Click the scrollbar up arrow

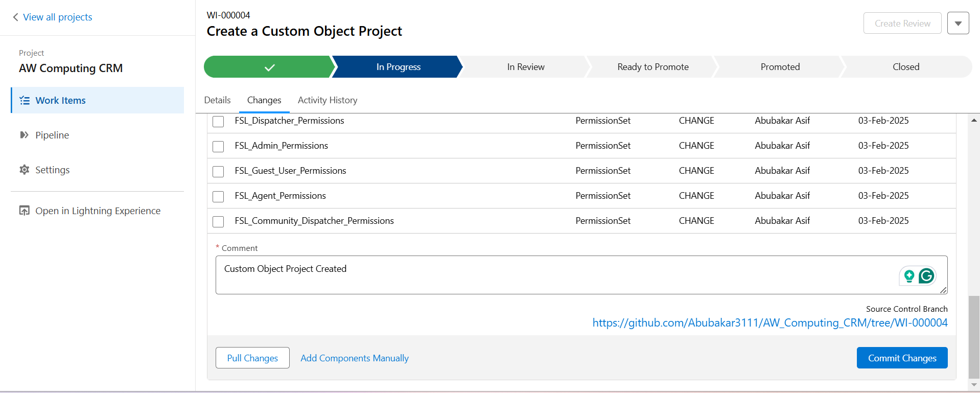(974, 121)
